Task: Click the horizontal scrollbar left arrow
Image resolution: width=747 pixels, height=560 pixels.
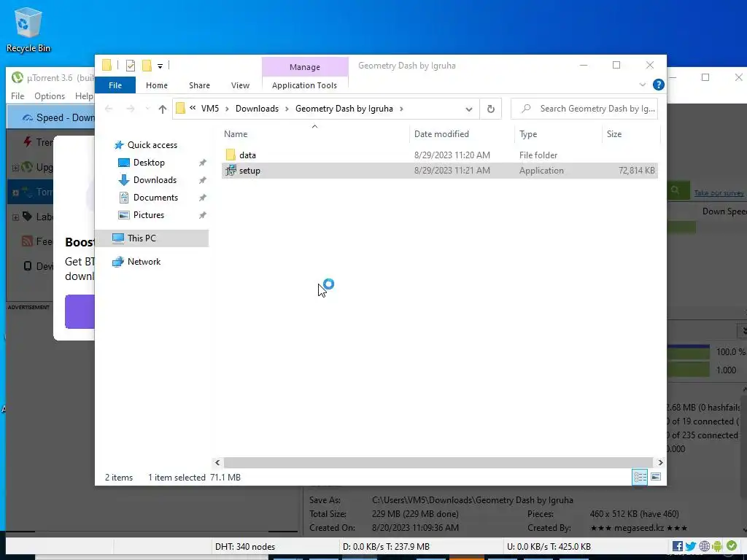Action: click(217, 462)
